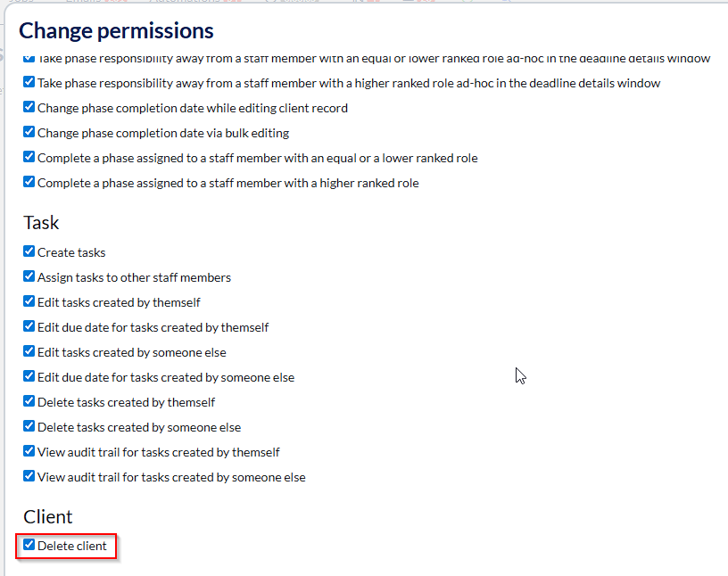Uncheck Assign tasks to other staff members
Viewport: 728px width, 576px height.
point(29,276)
